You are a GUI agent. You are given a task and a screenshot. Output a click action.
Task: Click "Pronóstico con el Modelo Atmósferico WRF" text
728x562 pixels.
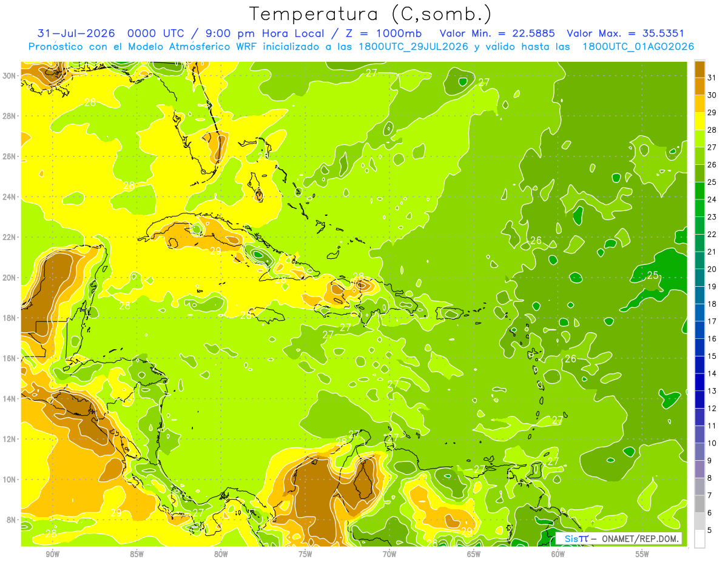[x=143, y=47]
